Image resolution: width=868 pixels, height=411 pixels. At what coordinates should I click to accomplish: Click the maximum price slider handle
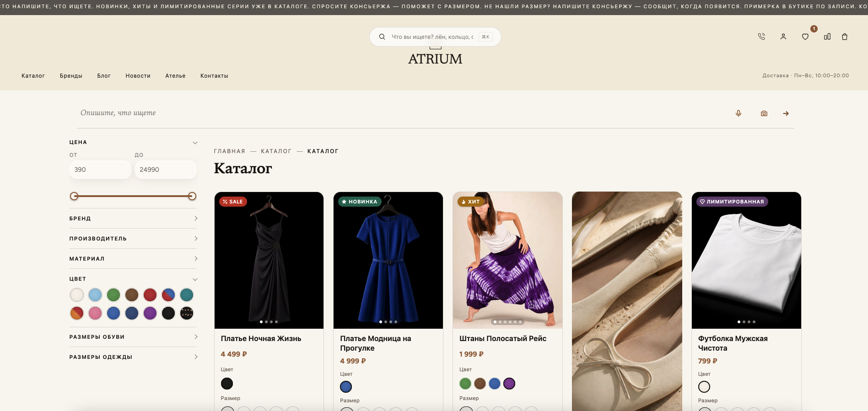[x=192, y=196]
